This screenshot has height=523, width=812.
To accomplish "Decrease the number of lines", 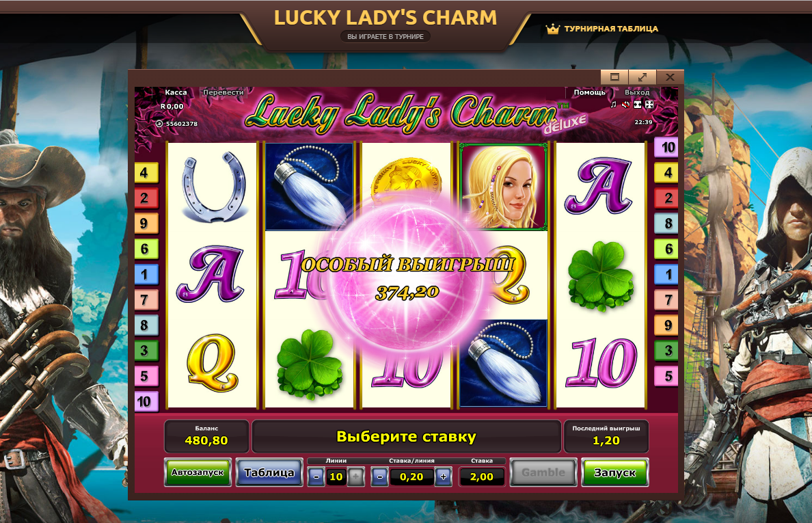I will [316, 477].
